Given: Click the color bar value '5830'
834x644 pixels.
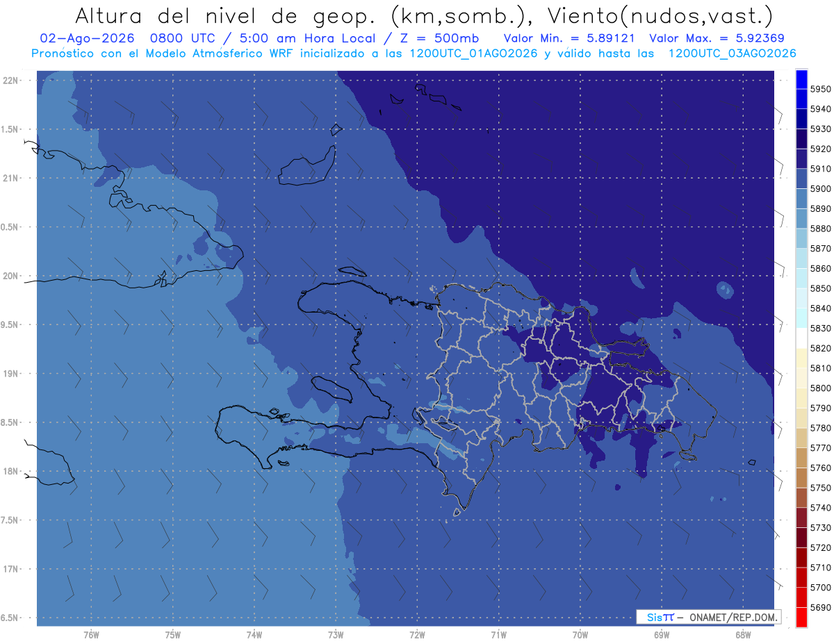Looking at the screenshot, I should pyautogui.click(x=820, y=329).
